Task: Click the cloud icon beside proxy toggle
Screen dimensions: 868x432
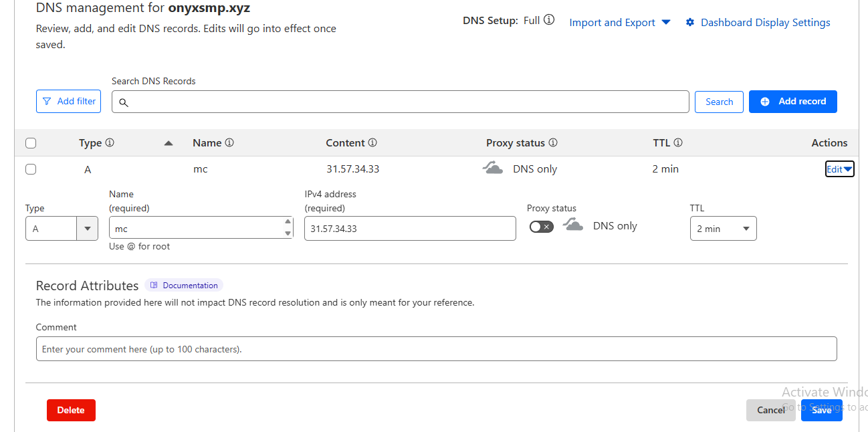Action: click(573, 225)
